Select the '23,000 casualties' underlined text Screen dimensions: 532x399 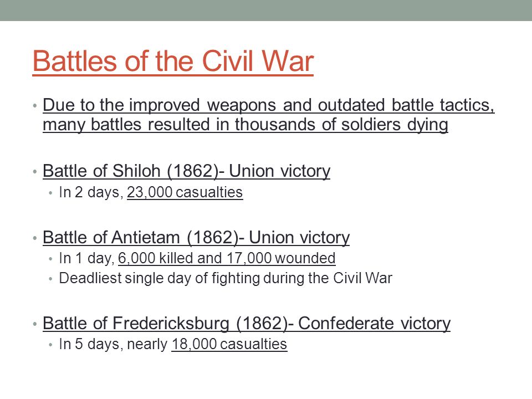(x=185, y=192)
